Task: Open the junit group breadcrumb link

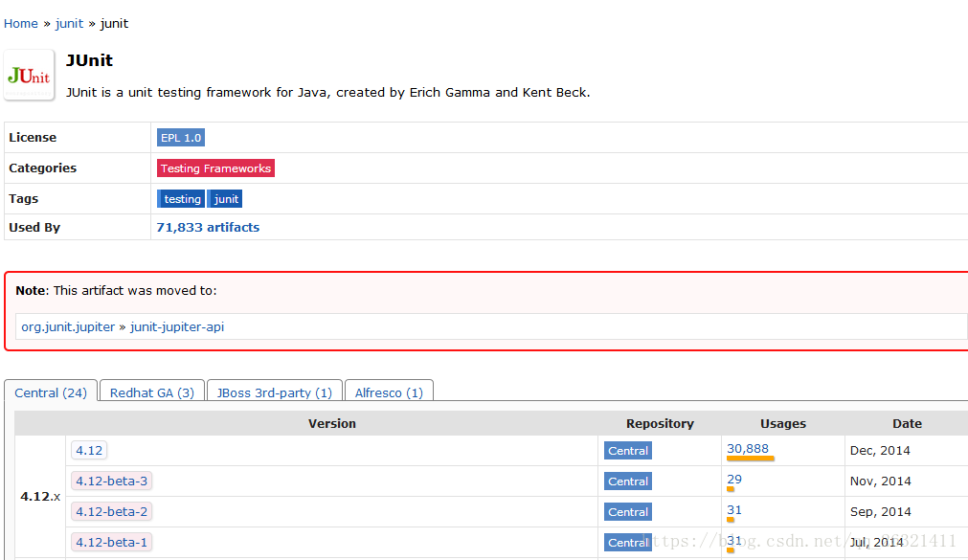Action: [x=69, y=24]
